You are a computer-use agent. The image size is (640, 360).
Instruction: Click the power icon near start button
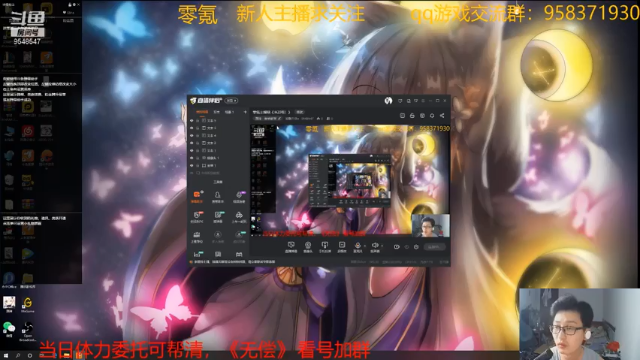416,247
